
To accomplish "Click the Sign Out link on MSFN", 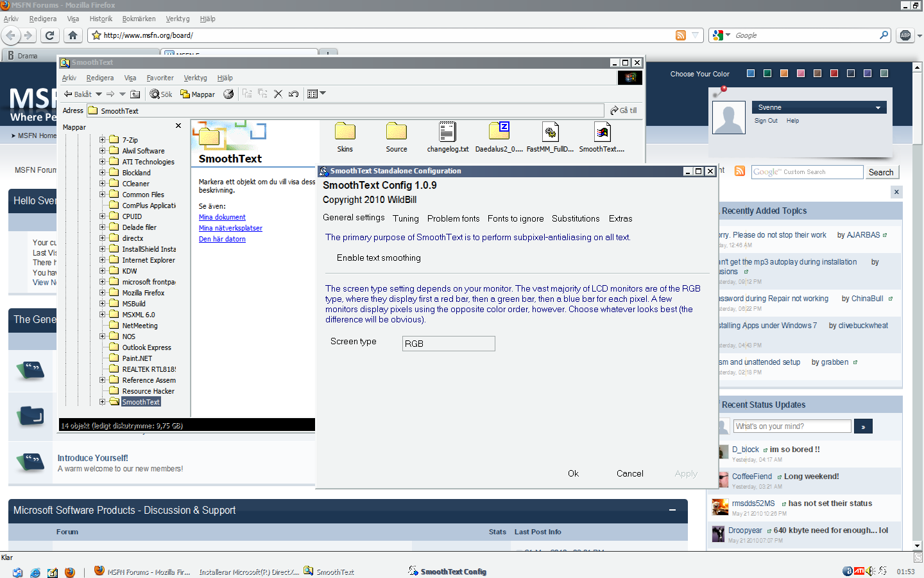I will 766,121.
